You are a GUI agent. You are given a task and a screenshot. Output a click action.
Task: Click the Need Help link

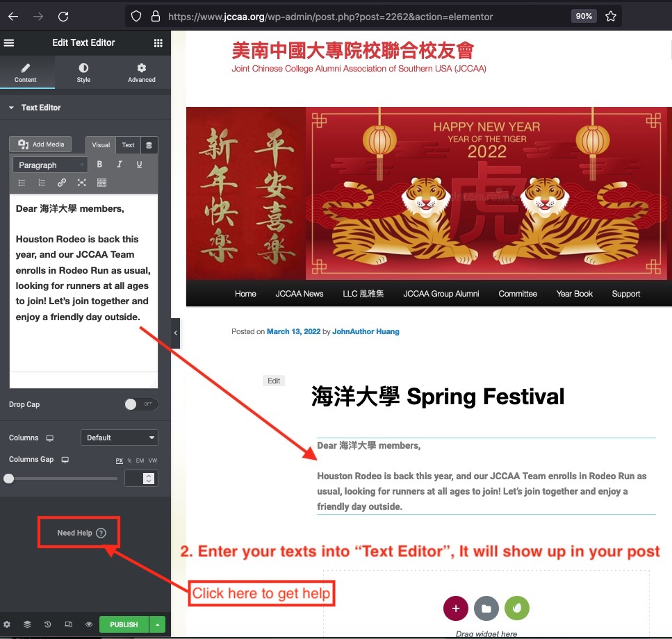(81, 533)
